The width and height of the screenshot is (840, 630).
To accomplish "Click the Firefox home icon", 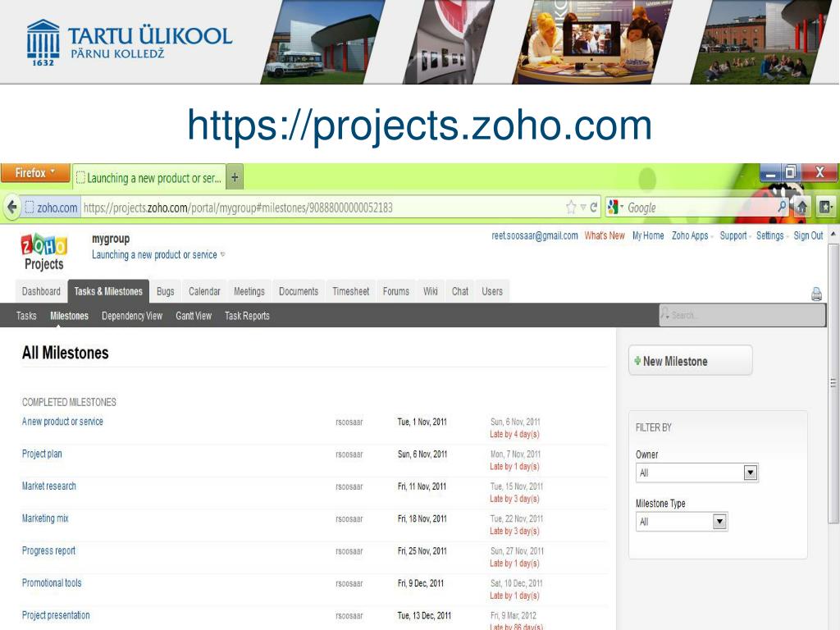I will (801, 207).
